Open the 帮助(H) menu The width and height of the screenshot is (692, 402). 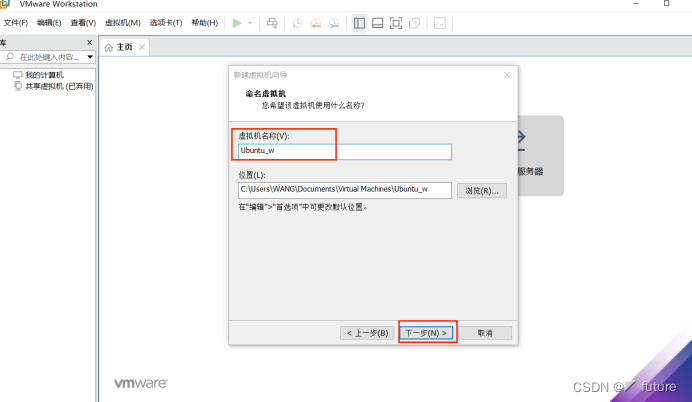[x=205, y=23]
